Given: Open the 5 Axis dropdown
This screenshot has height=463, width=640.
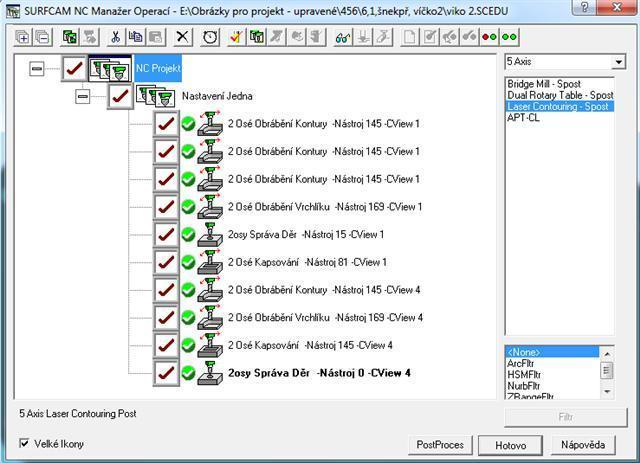Looking at the screenshot, I should 618,62.
